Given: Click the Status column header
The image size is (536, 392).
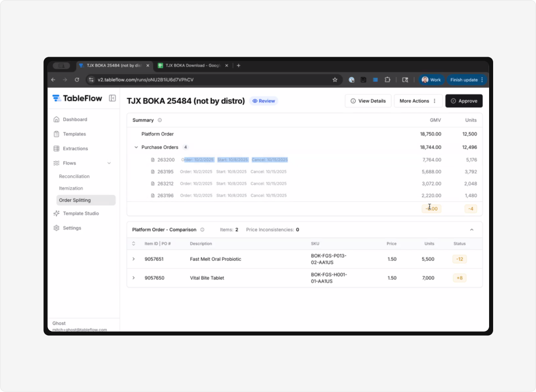Looking at the screenshot, I should tap(459, 244).
